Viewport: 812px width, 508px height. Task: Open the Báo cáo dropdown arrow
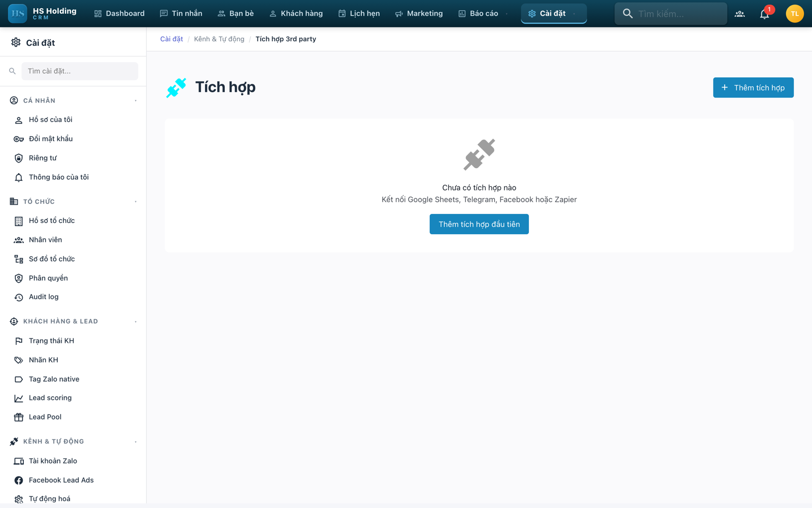click(x=506, y=14)
